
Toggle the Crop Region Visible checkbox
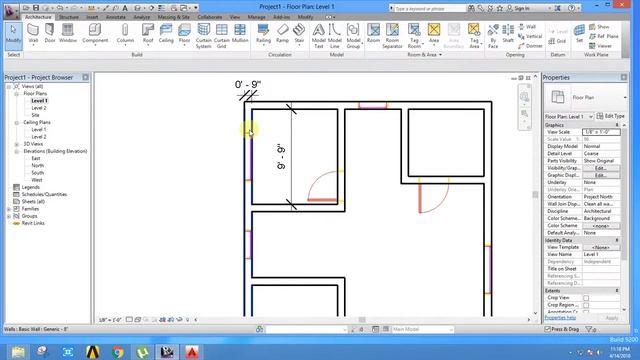pos(586,305)
